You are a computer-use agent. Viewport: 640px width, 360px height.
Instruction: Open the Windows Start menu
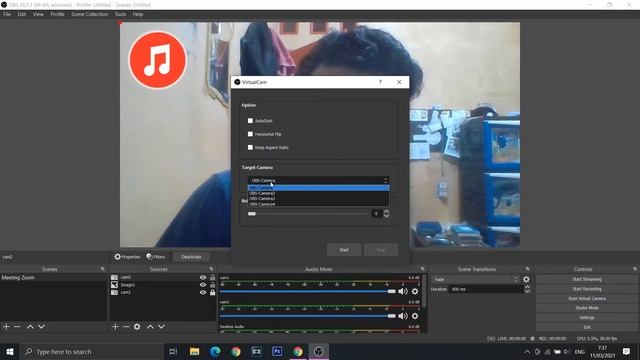coord(10,351)
